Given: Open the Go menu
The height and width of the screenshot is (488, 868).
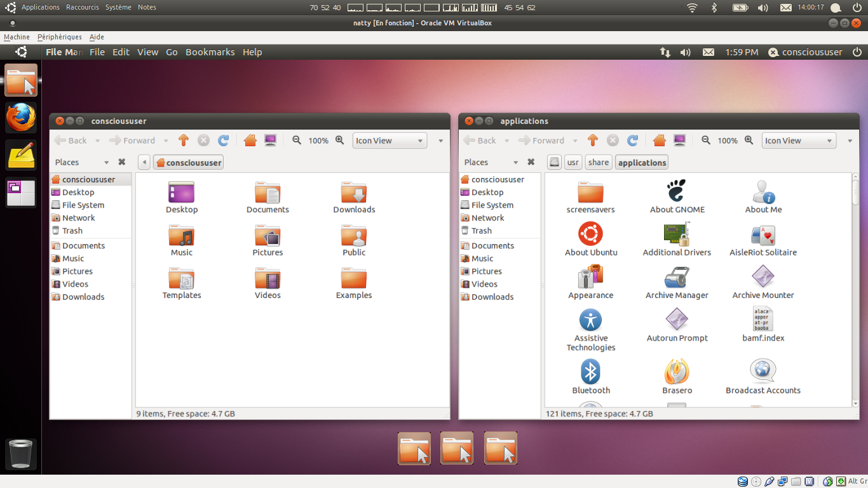Looking at the screenshot, I should [x=172, y=52].
